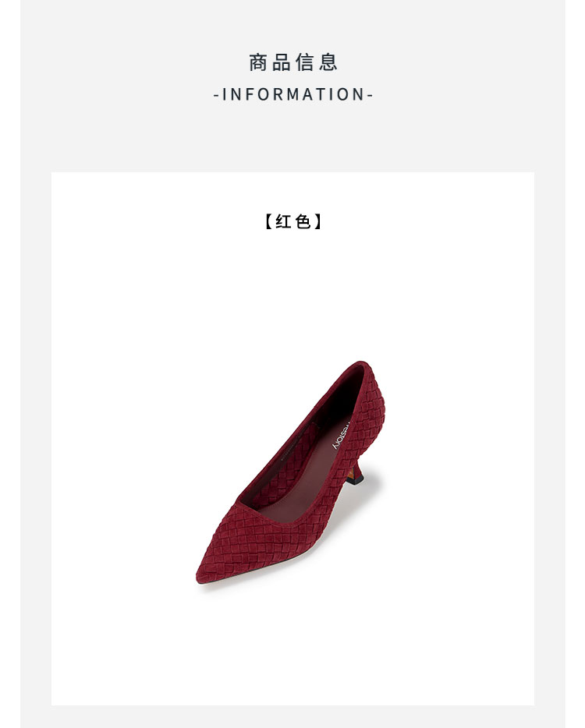This screenshot has height=728, width=585.
Task: Click the right bracket after 红色
Action: click(x=317, y=221)
